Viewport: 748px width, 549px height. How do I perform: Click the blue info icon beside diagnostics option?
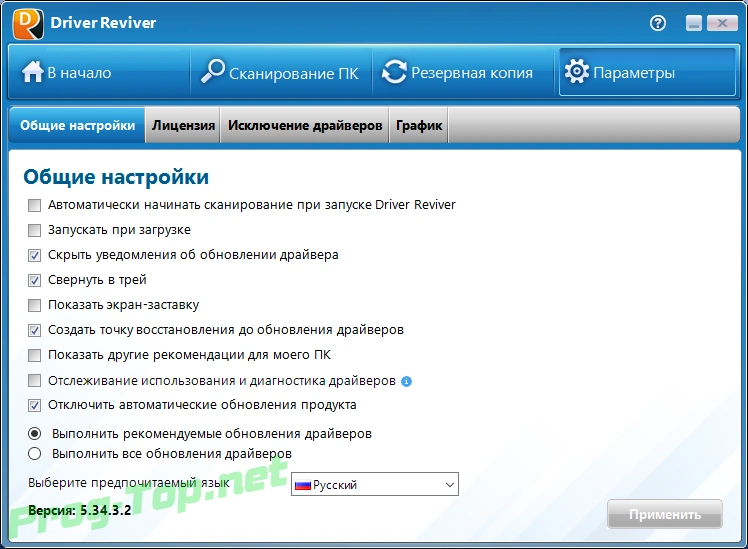[x=406, y=382]
